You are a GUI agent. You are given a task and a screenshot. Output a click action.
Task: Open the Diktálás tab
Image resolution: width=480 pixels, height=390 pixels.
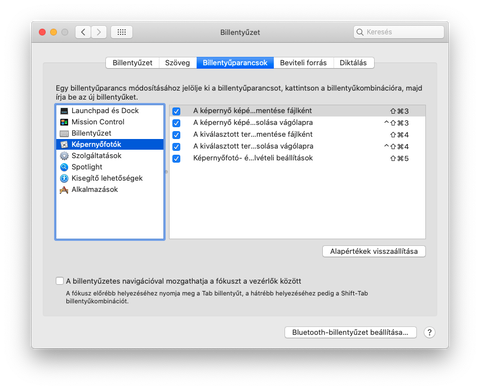[353, 63]
